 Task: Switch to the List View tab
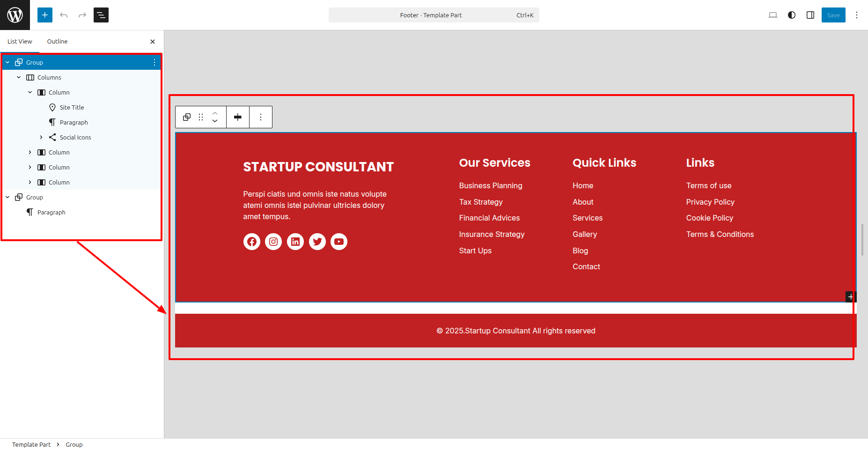pyautogui.click(x=20, y=41)
